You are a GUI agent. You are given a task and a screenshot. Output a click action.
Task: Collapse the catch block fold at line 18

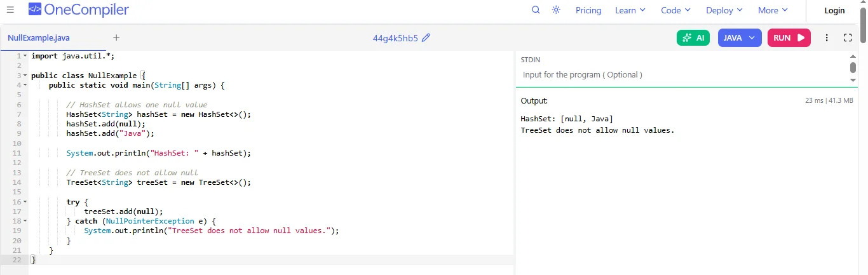(x=25, y=221)
